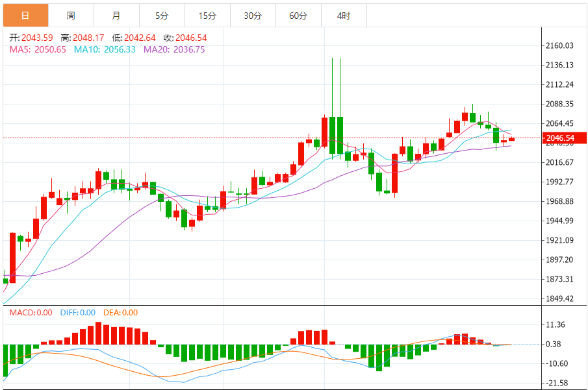Click the -10.60 MACD axis label
Image resolution: width=588 pixels, height=390 pixels.
click(x=557, y=364)
